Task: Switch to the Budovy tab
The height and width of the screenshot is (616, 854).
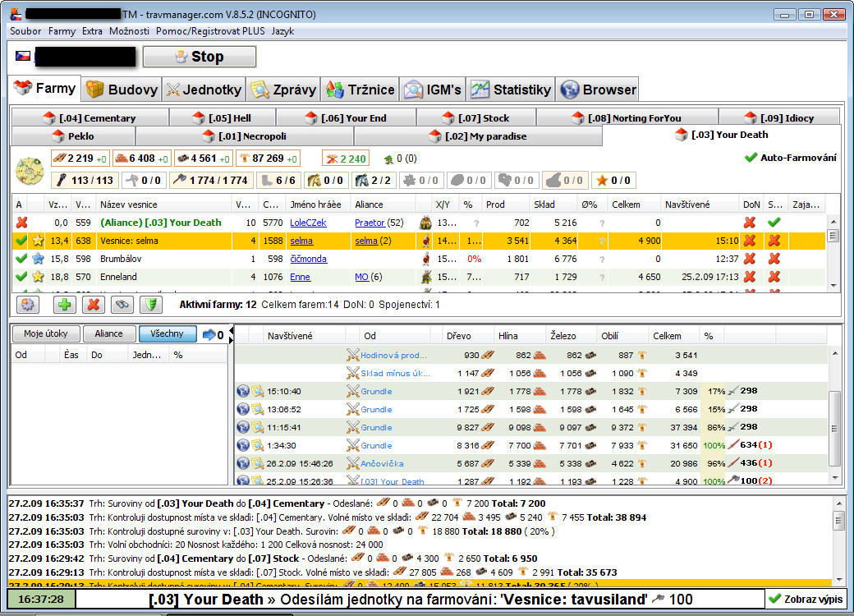Action: tap(122, 90)
